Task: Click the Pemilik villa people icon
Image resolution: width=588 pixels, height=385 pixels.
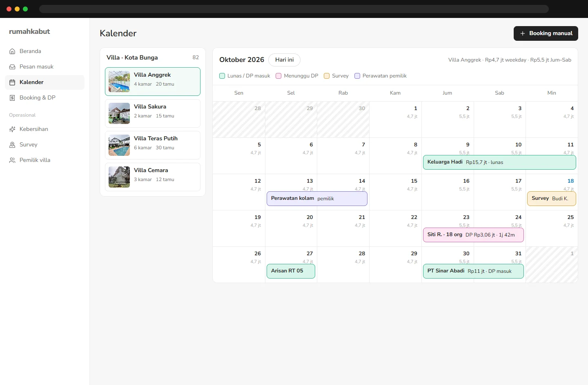Action: [x=12, y=160]
